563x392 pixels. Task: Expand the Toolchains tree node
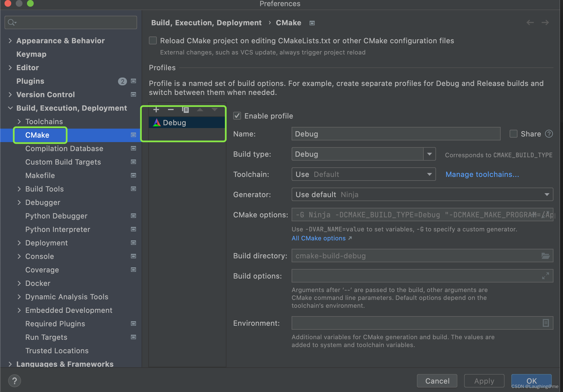coord(19,121)
